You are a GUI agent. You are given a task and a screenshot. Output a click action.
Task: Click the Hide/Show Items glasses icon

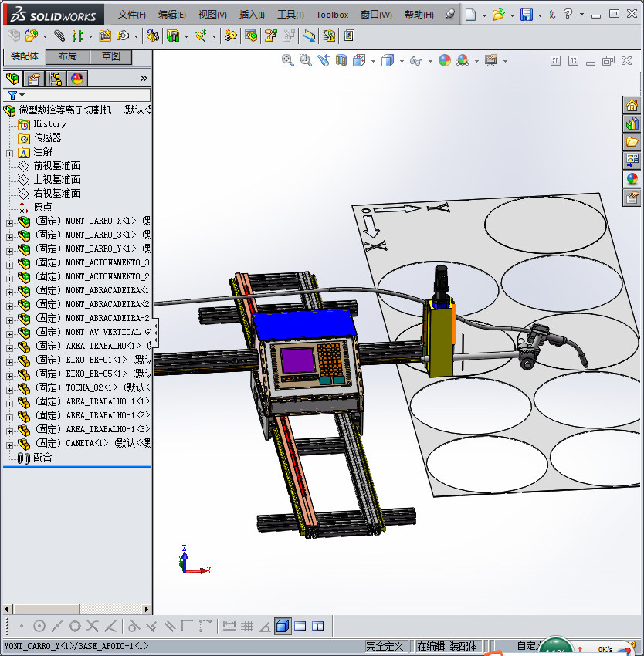pos(415,61)
